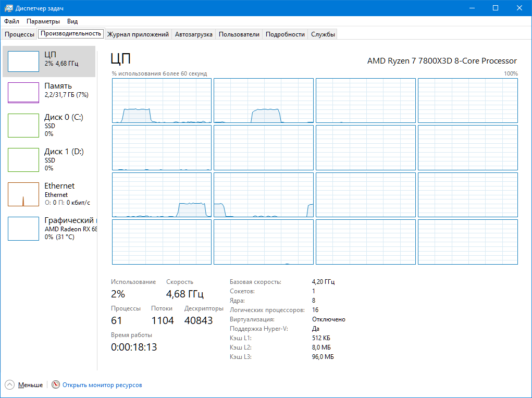532x398 pixels.
Task: Click the Кэш L1 value 512 КБ
Action: pyautogui.click(x=321, y=338)
